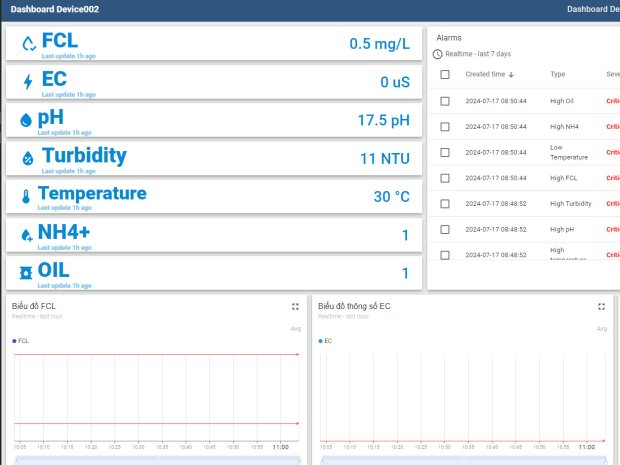
Task: Toggle the FCL legend series
Action: (21, 341)
